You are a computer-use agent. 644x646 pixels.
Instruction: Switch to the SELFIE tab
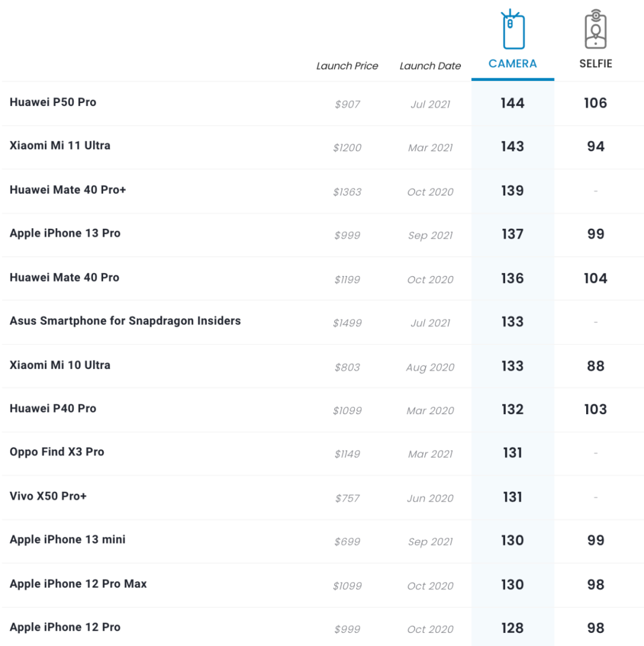(x=595, y=64)
